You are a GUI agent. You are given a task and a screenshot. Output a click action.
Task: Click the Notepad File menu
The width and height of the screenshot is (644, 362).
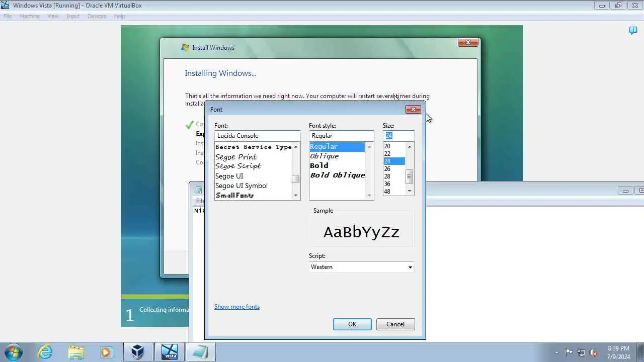point(200,201)
